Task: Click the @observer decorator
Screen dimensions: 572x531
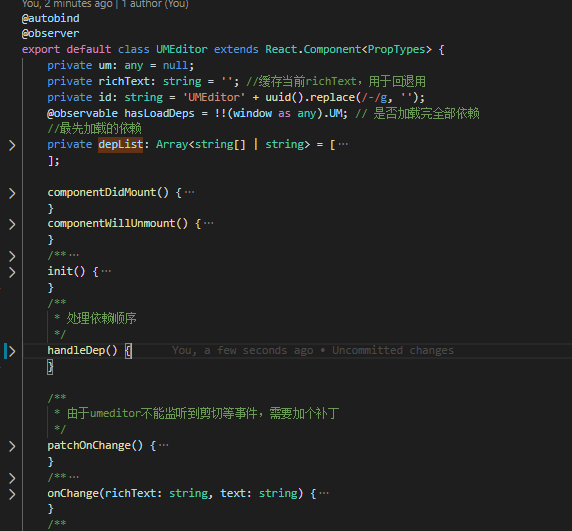Action: (50, 34)
